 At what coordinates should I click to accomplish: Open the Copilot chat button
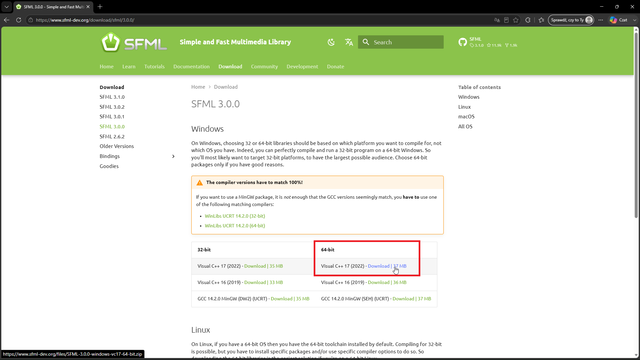point(619,20)
